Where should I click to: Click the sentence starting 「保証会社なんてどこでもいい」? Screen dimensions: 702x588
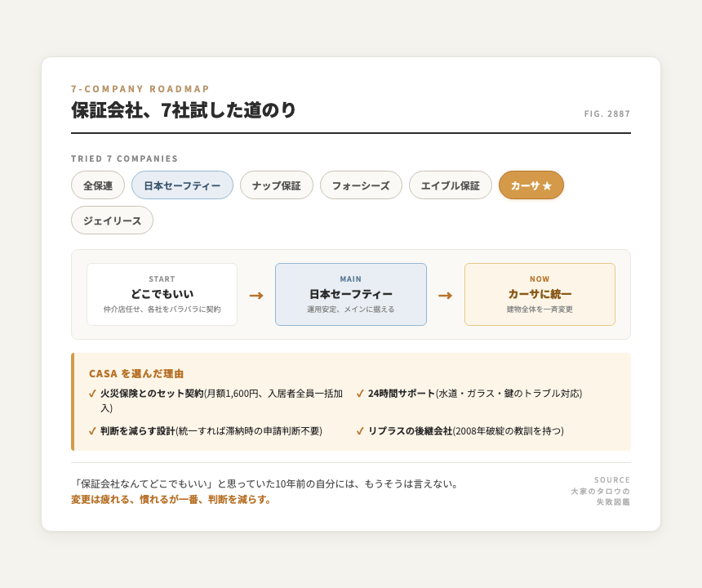(x=266, y=484)
